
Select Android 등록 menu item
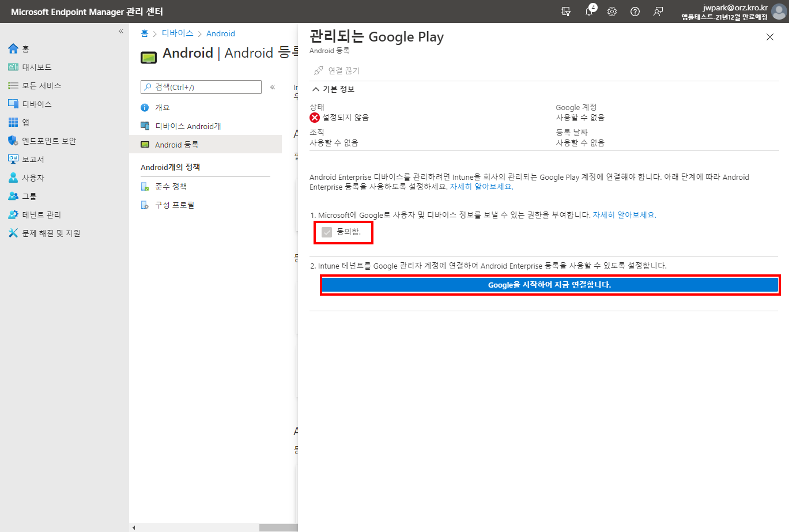tap(205, 145)
